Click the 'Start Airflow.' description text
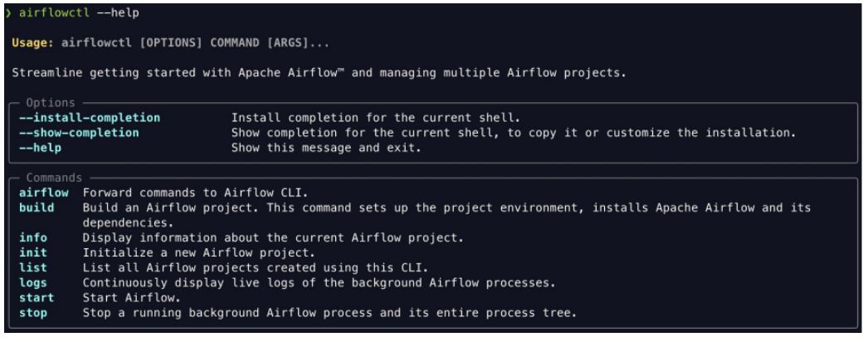The image size is (868, 342). (x=132, y=298)
